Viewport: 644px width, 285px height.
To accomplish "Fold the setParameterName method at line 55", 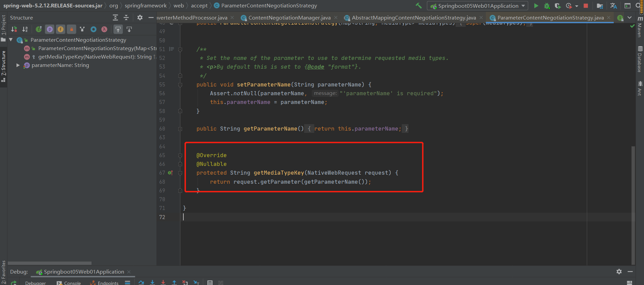I will click(x=180, y=85).
